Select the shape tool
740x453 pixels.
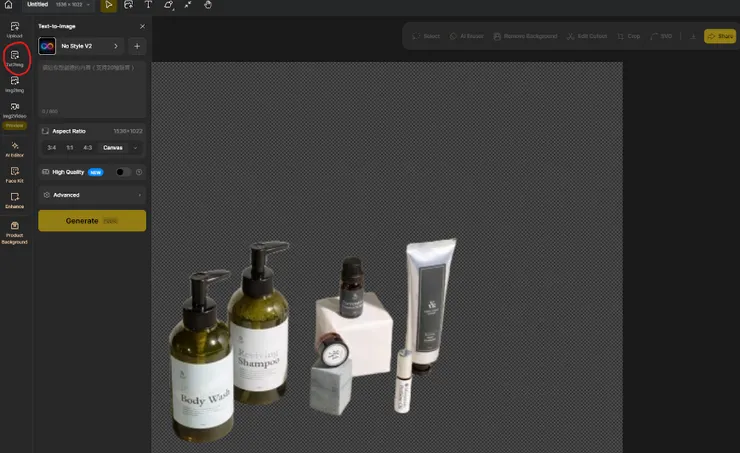[168, 5]
